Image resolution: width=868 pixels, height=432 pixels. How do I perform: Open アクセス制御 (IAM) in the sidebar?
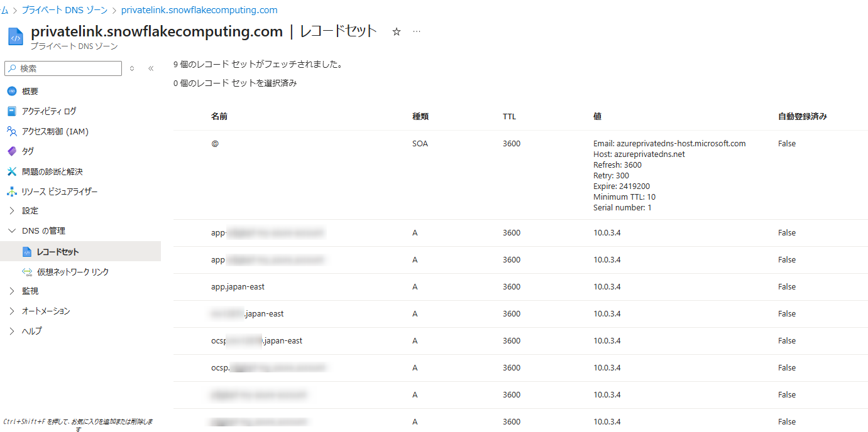(55, 131)
